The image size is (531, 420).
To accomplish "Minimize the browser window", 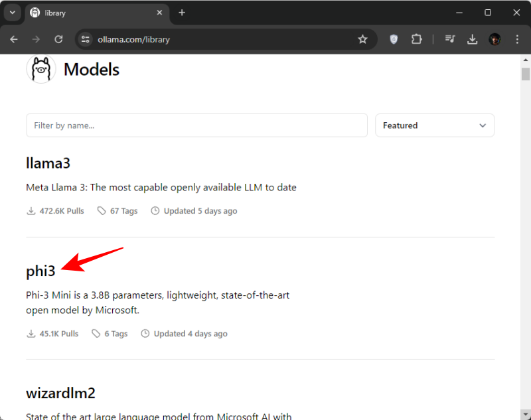I will tap(459, 13).
